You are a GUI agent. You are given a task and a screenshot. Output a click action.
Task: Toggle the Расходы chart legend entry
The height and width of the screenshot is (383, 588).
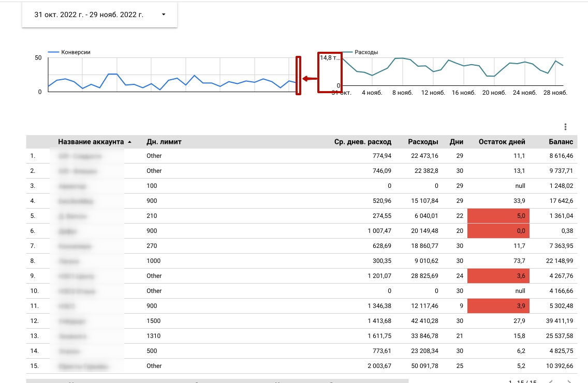[x=365, y=52]
